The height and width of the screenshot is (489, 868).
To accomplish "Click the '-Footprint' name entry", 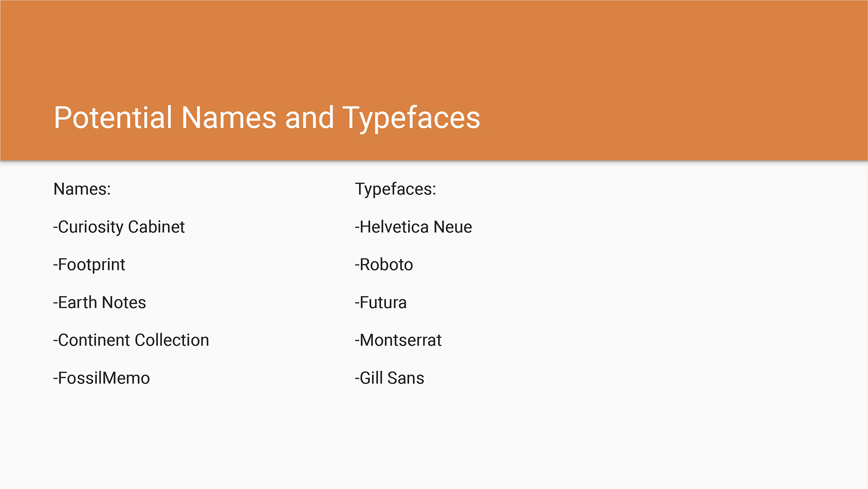I will click(89, 265).
